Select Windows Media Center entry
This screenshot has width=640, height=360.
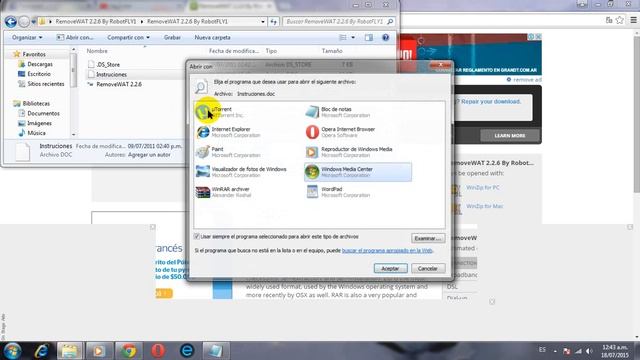(x=358, y=172)
